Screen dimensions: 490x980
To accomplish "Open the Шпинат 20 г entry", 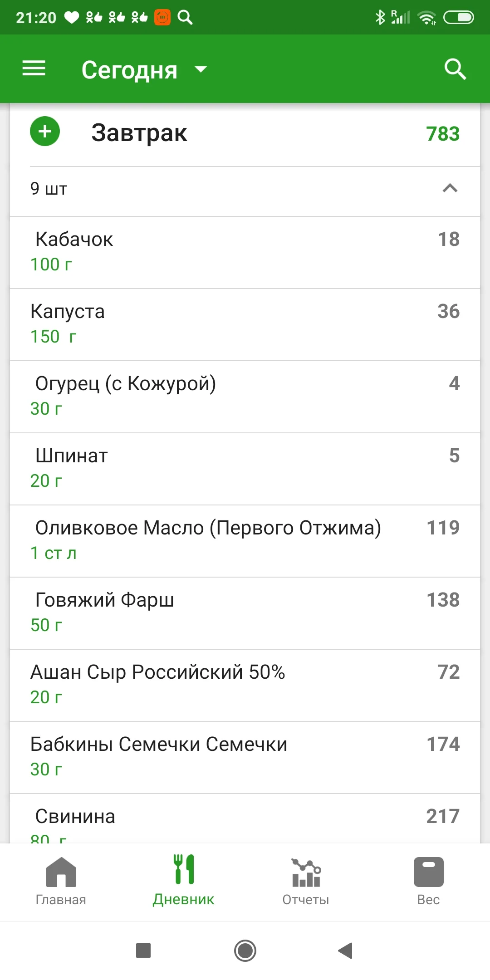I will 245,468.
